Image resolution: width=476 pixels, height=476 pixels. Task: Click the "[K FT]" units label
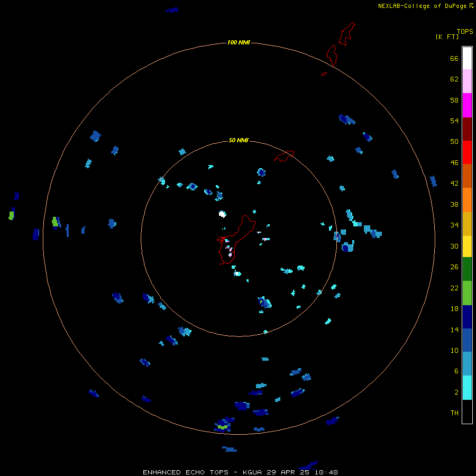point(447,37)
